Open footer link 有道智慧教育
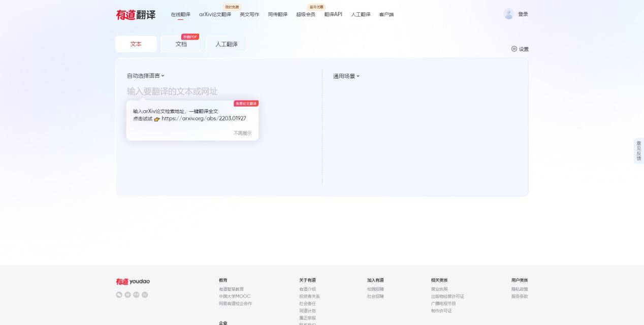644x325 pixels. (x=231, y=289)
